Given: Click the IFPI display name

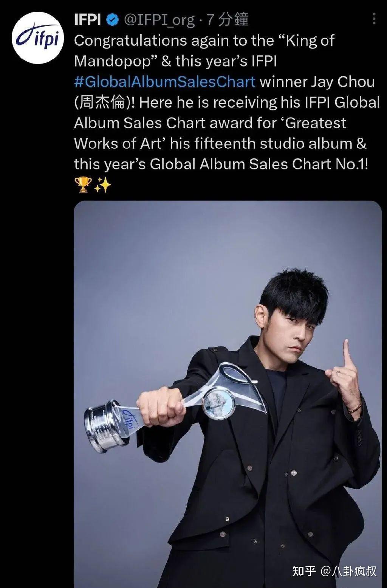Looking at the screenshot, I should (x=88, y=20).
